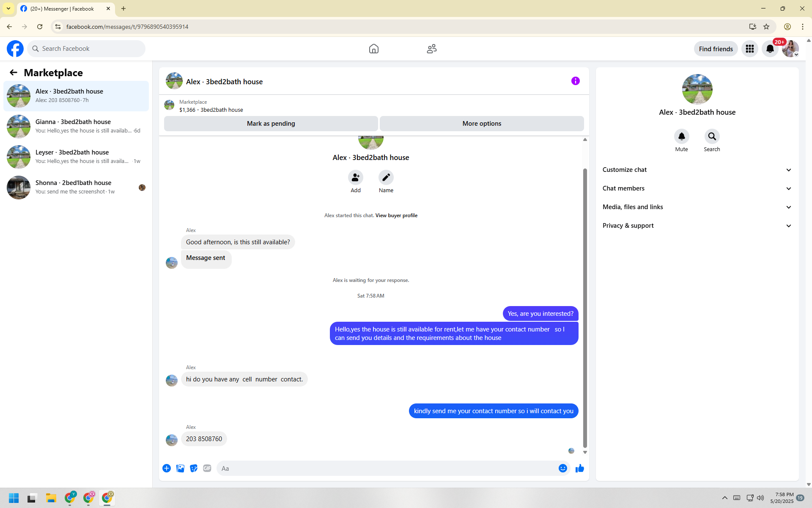Attach a photo with the image icon
812x508 pixels.
(x=180, y=468)
